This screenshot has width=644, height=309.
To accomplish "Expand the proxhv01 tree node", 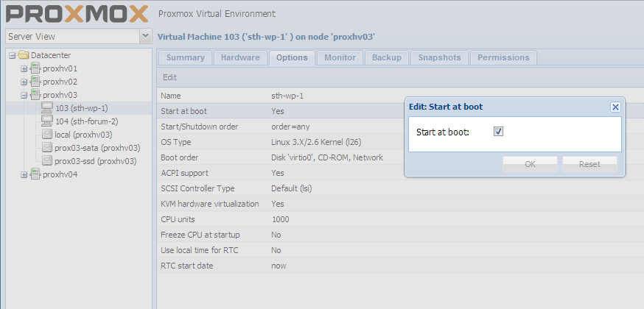I will click(24, 68).
